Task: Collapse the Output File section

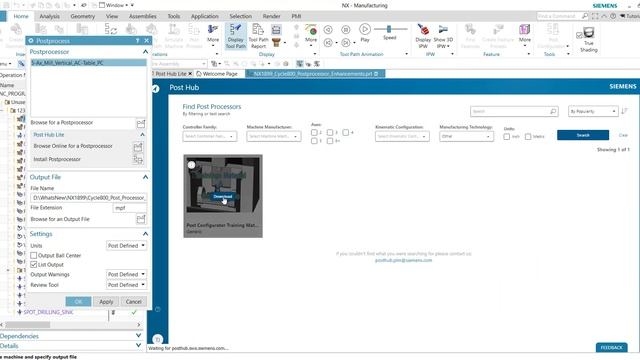Action: (x=145, y=177)
